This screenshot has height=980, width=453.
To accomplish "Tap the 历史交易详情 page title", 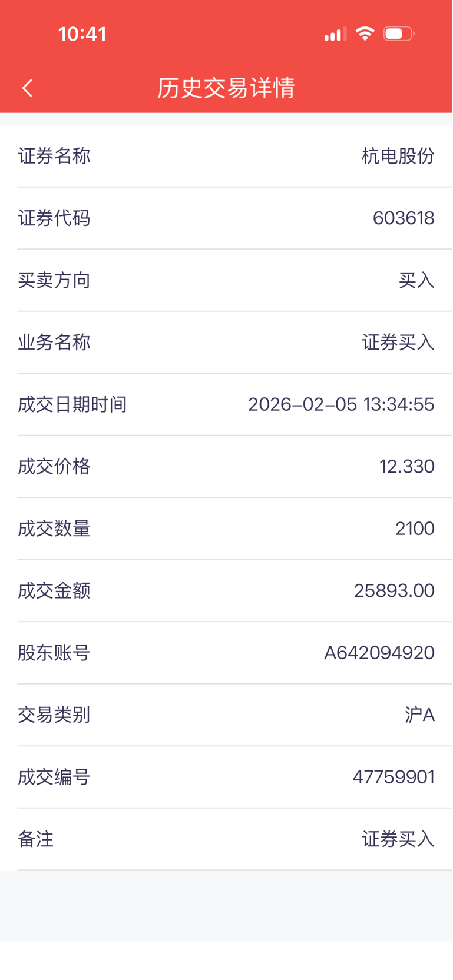I will click(226, 88).
